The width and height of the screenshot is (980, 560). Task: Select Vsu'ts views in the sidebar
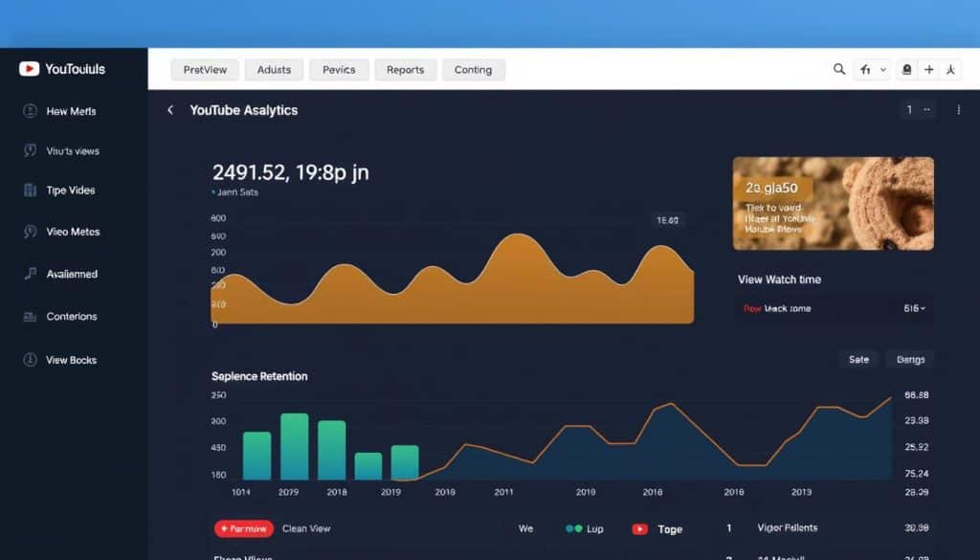(x=73, y=151)
